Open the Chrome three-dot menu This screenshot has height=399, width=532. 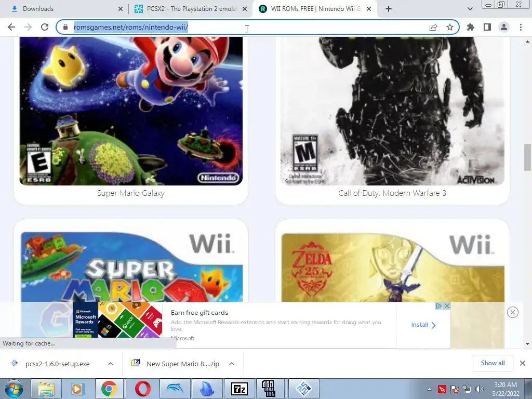coord(521,27)
